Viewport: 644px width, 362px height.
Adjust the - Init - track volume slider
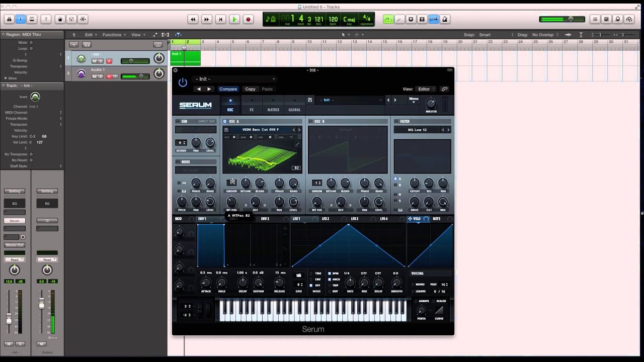point(135,61)
